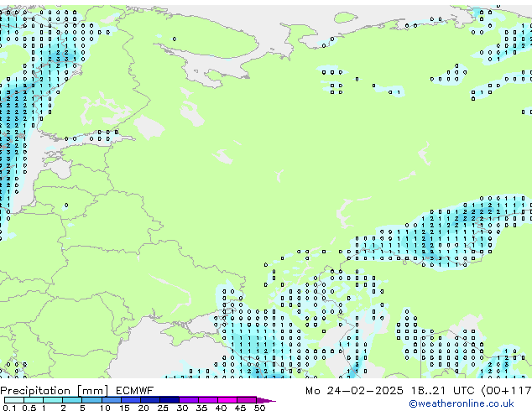Click legend swatch between 20 and 25 mm
The width and height of the screenshot is (532, 411).
pyautogui.click(x=149, y=400)
